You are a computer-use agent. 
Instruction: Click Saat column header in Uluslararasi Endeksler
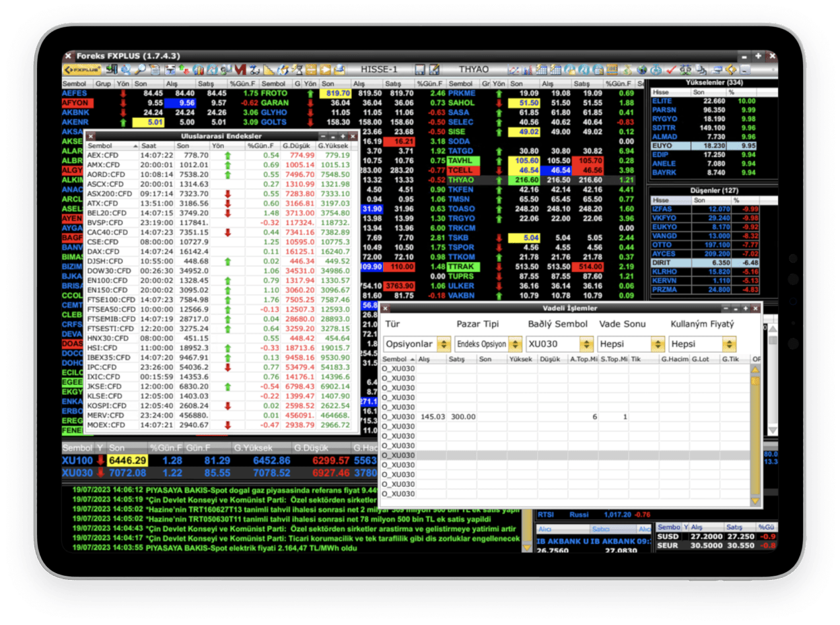149,145
